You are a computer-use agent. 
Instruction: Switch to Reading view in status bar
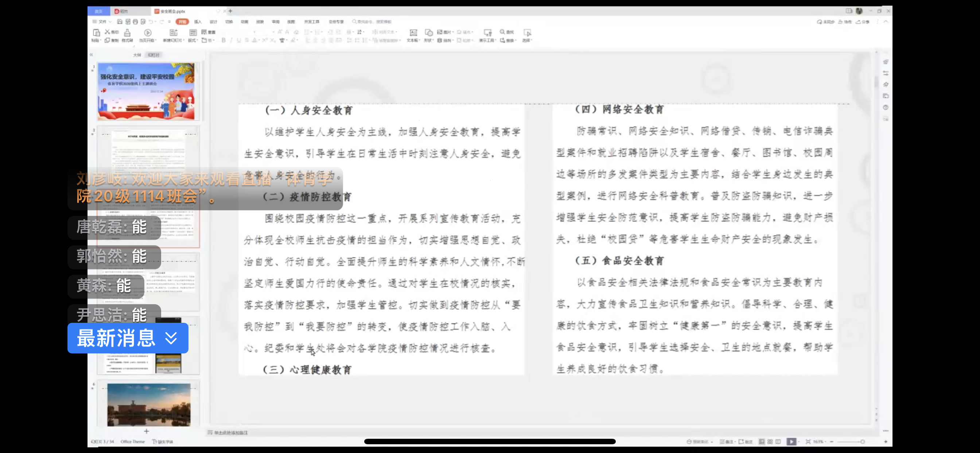(778, 442)
